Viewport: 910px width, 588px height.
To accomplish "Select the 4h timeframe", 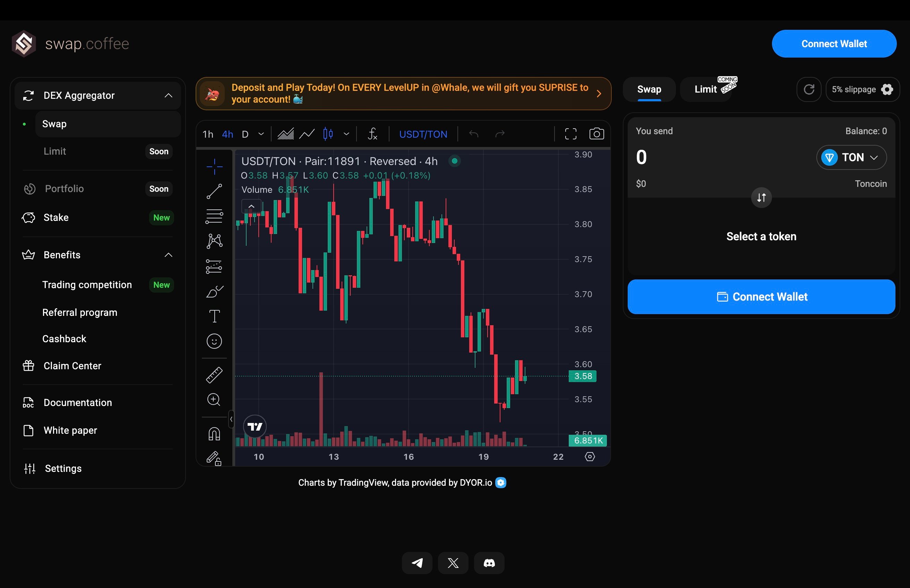I will [227, 134].
